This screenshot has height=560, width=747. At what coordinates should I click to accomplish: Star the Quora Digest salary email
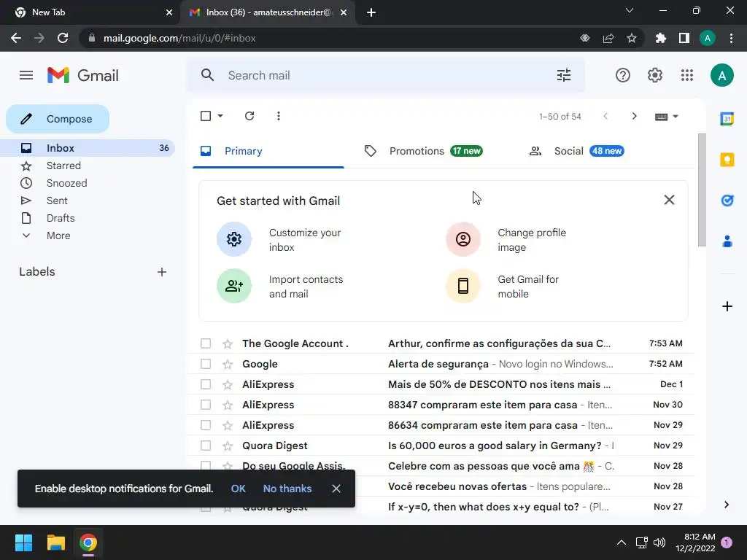pyautogui.click(x=228, y=446)
